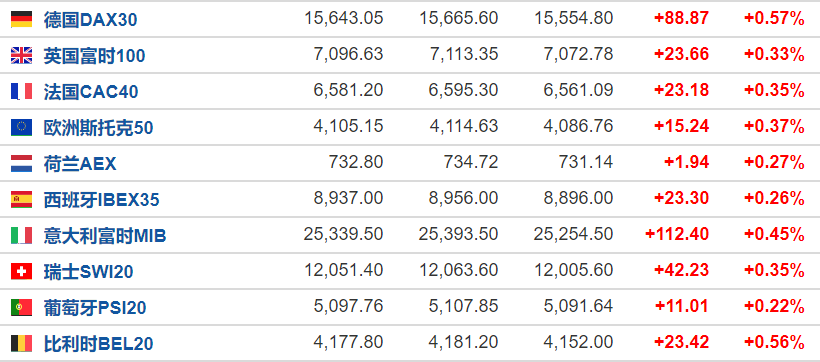Open the 意大利富时MIB index link
The width and height of the screenshot is (820, 362).
(x=105, y=236)
